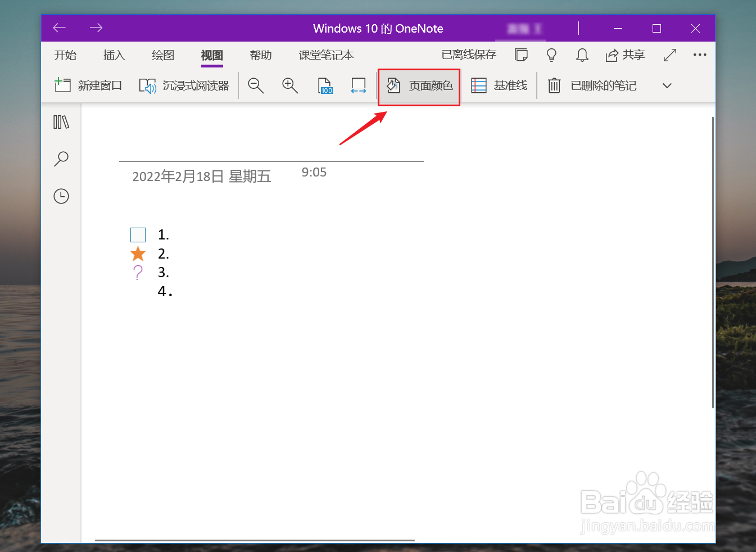Image resolution: width=756 pixels, height=552 pixels.
Task: Open 已删除的笔记 deleted notes
Action: (x=592, y=85)
